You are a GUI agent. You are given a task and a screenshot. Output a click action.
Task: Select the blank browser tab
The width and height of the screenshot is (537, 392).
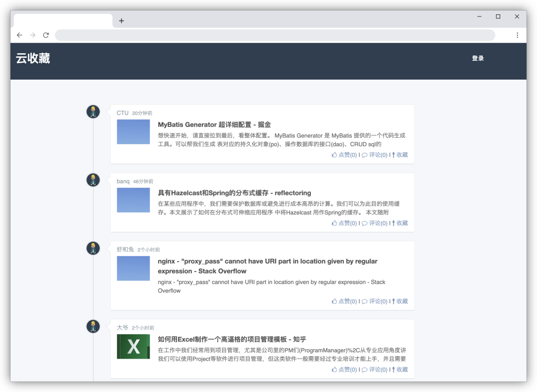pyautogui.click(x=63, y=20)
